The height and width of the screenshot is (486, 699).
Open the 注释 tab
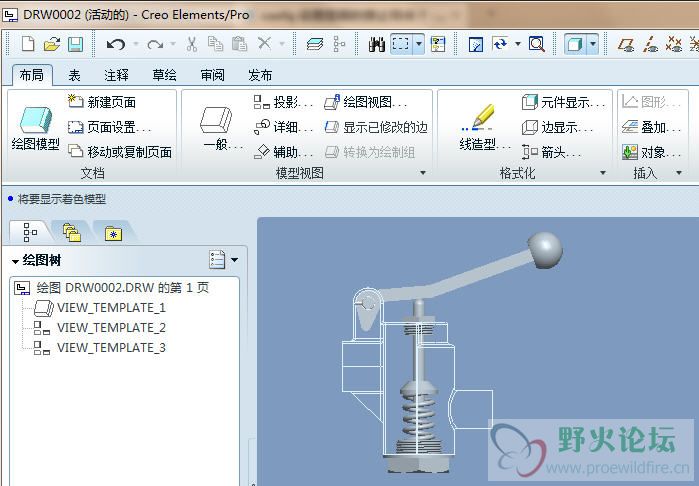point(116,75)
